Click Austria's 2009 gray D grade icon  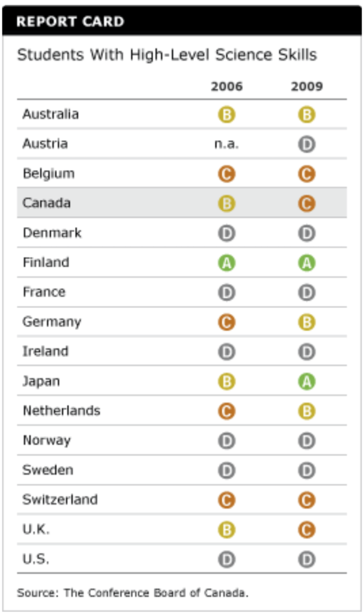click(306, 145)
